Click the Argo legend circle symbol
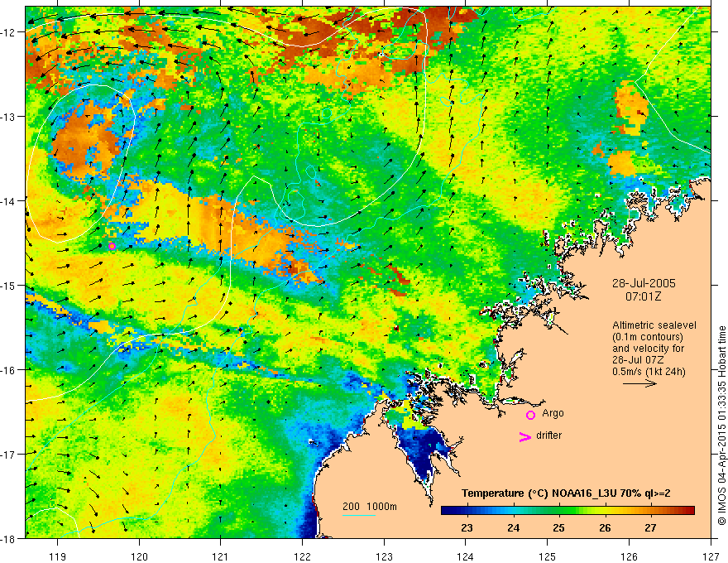Screen dimensions: 728x563 coord(530,415)
